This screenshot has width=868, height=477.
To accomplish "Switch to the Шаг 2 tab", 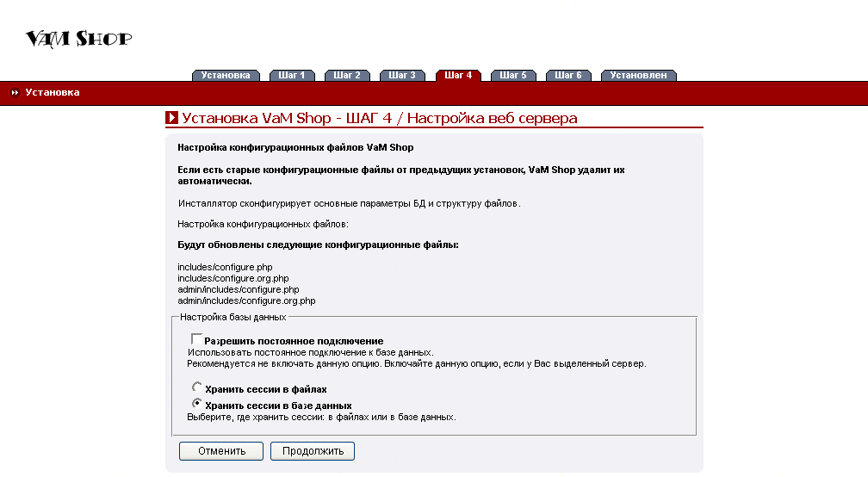I will tap(347, 75).
